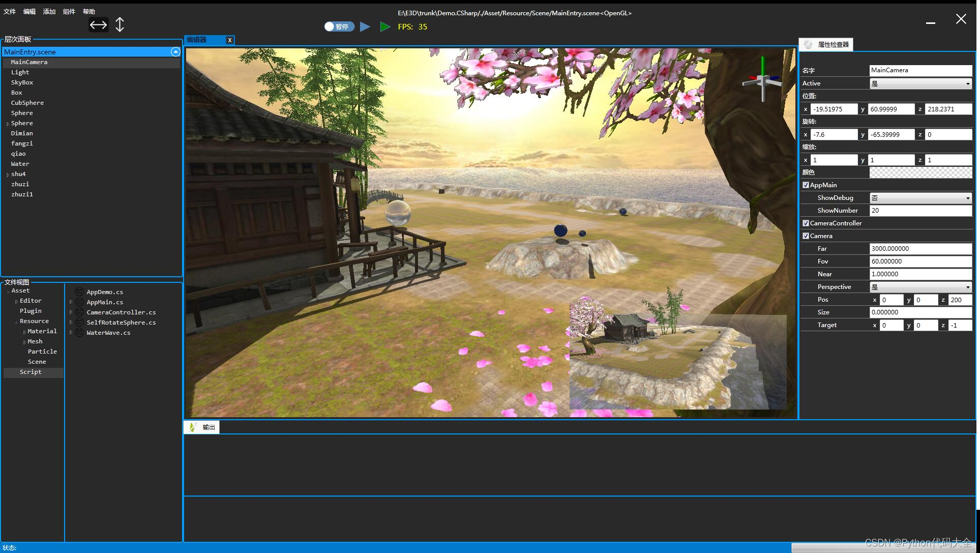This screenshot has height=553, width=980.
Task: Open the 组件 menu
Action: click(69, 12)
